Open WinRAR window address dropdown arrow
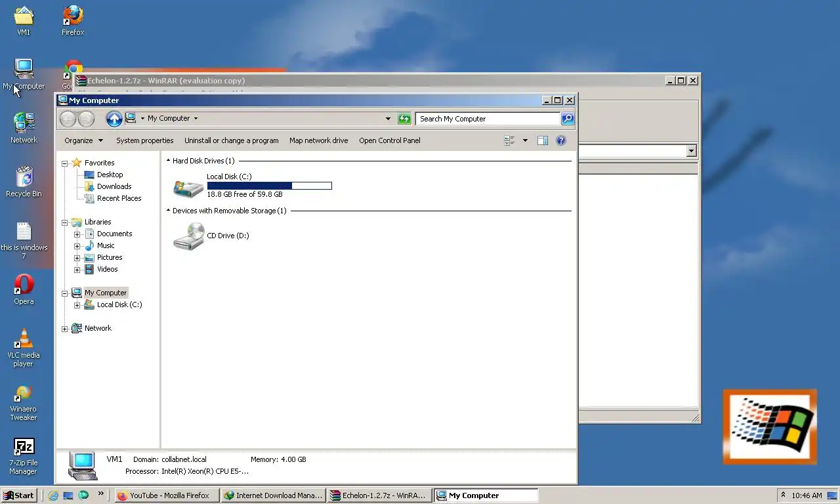Screen dimensions: 840x504 [x=691, y=152]
